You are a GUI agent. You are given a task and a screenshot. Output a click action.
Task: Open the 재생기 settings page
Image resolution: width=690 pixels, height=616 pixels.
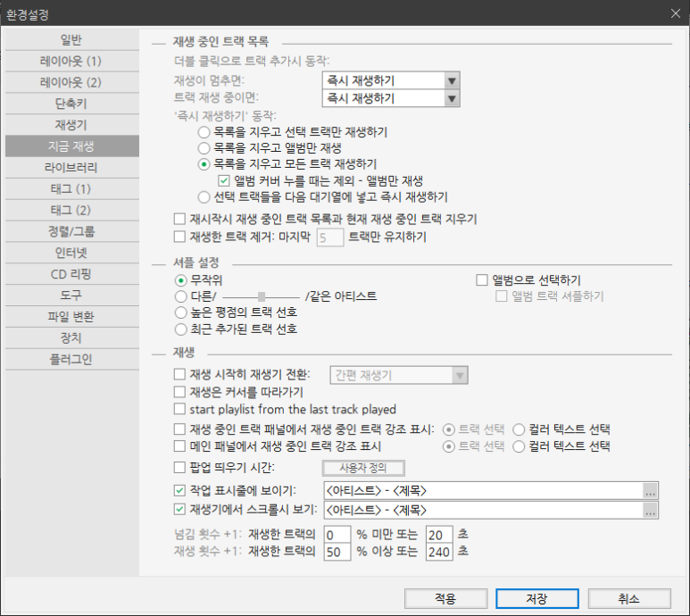coord(72,125)
